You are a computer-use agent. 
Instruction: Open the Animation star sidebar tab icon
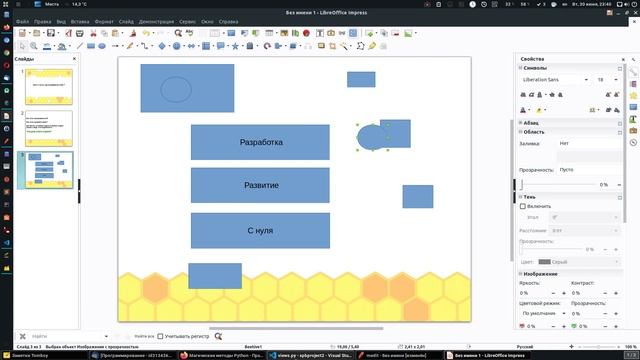coord(633,96)
